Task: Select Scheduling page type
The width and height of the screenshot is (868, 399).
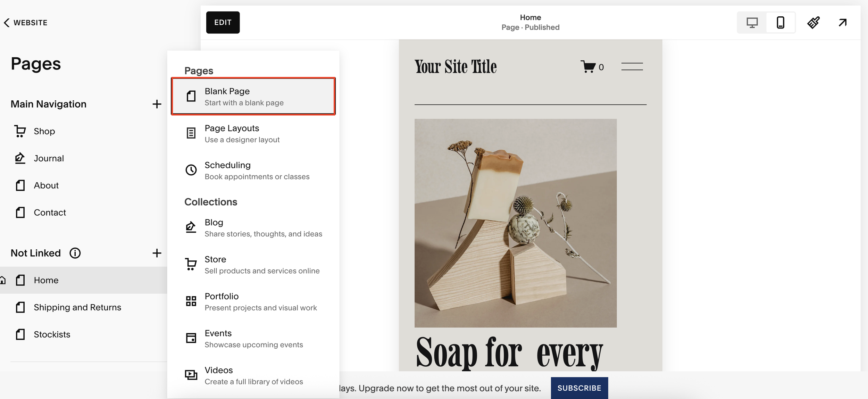Action: [x=253, y=170]
